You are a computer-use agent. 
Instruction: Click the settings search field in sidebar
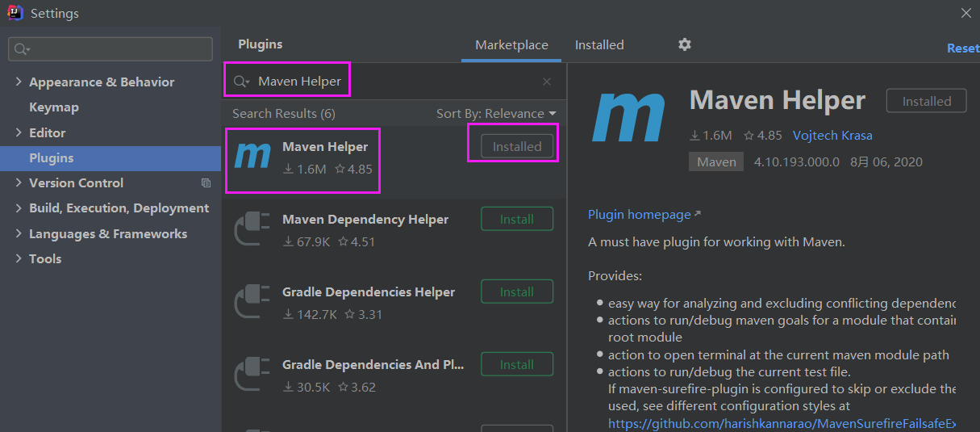click(x=111, y=49)
